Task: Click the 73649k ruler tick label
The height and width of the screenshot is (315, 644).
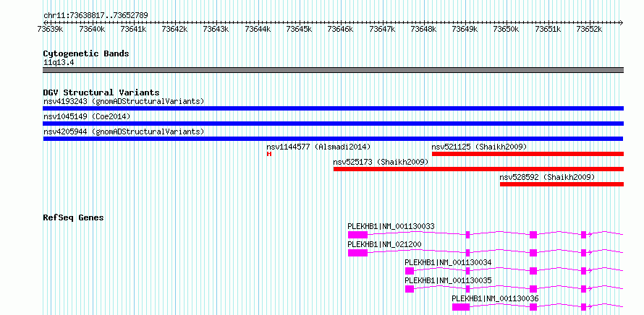Action: (465, 29)
